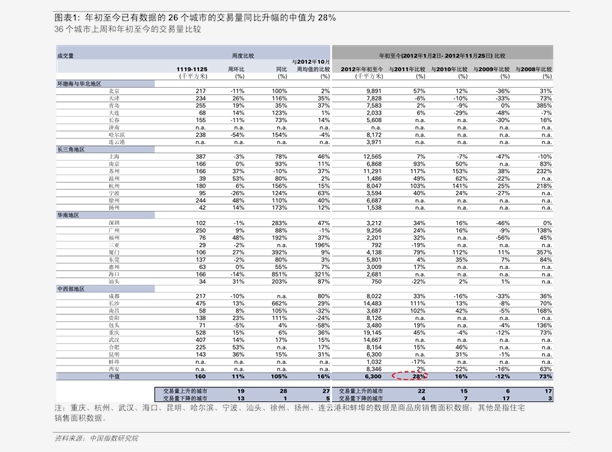612x452 pixels.
Task: Click the city name '成都'
Action: tap(114, 296)
